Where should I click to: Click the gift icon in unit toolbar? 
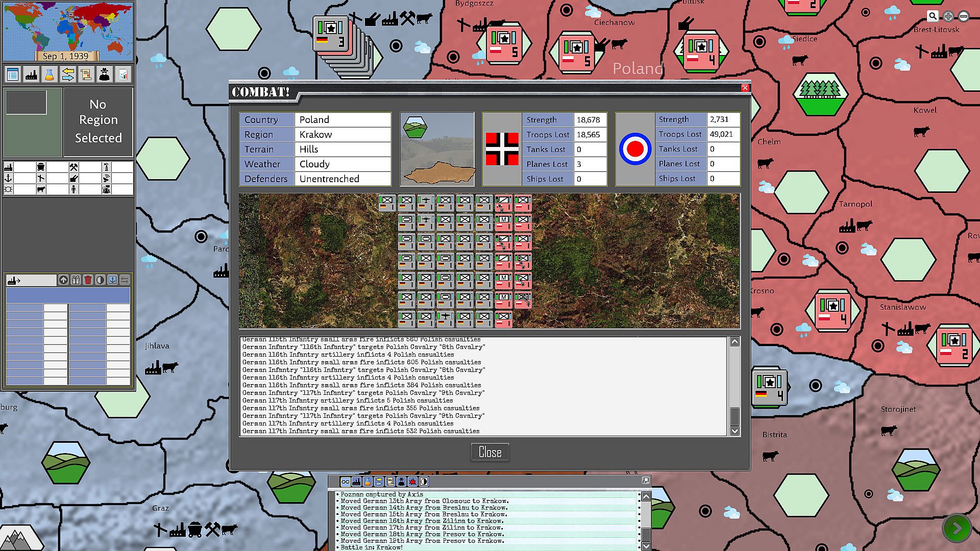tap(76, 280)
